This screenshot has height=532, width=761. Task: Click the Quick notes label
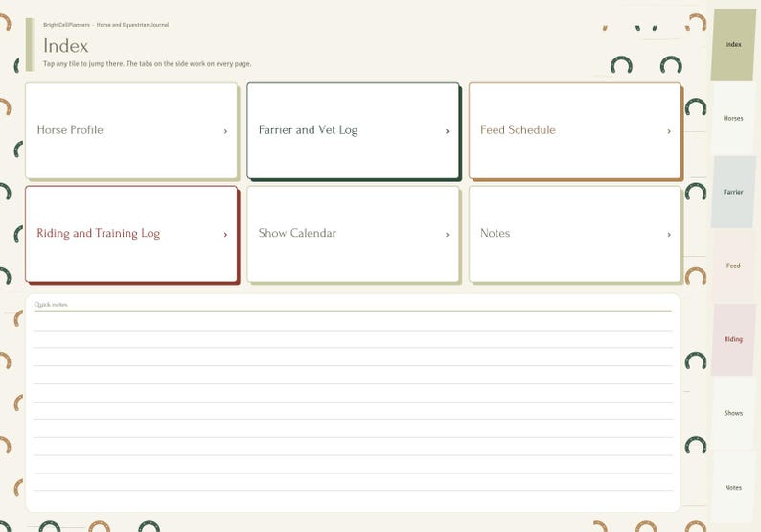coord(51,305)
